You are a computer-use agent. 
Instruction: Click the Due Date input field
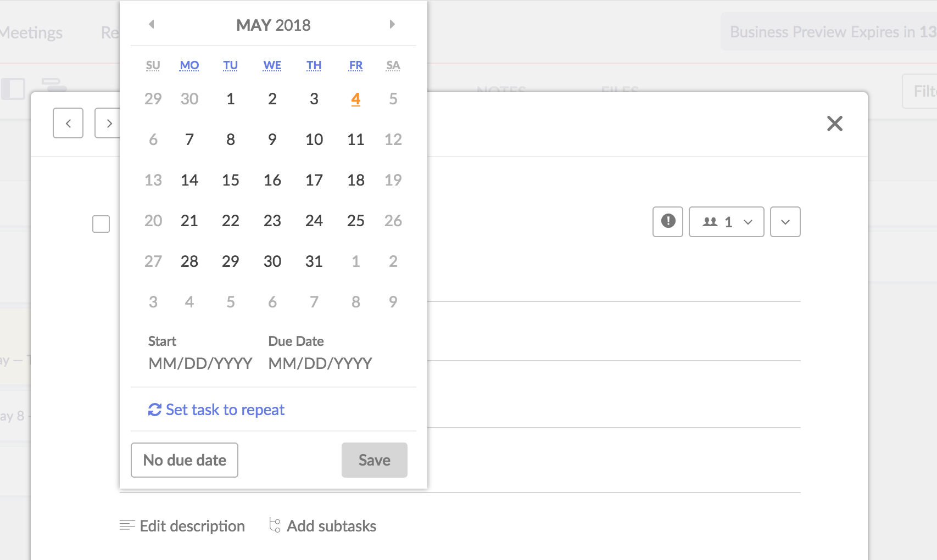(x=320, y=363)
